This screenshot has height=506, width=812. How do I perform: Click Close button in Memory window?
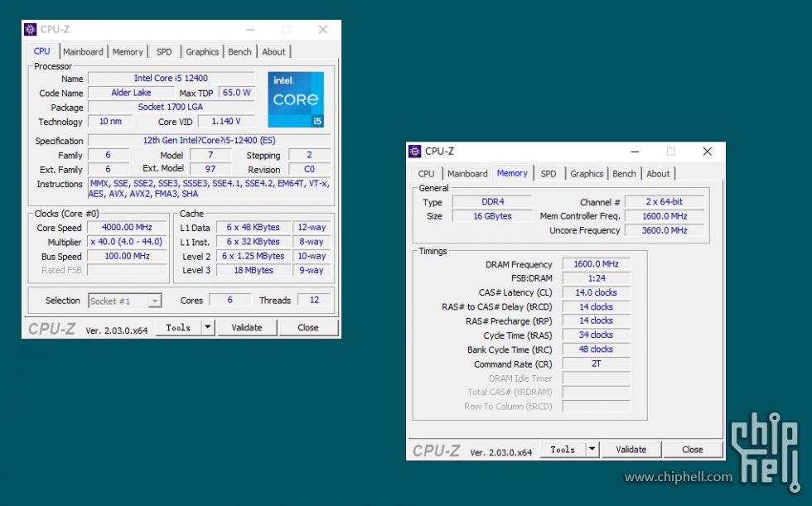pos(693,450)
